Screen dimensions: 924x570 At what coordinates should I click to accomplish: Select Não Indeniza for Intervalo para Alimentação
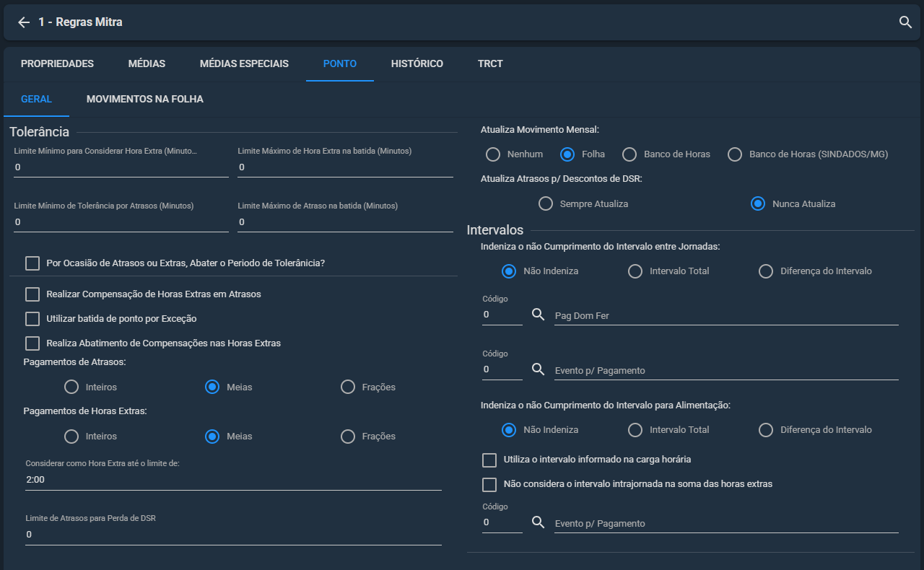pyautogui.click(x=509, y=430)
